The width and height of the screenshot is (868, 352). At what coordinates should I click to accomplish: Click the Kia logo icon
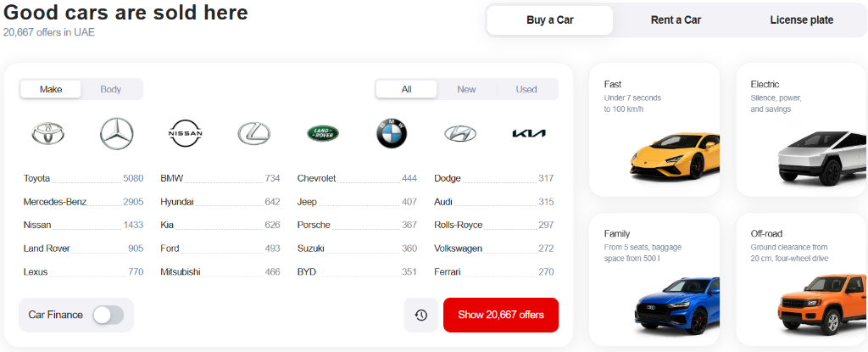529,134
